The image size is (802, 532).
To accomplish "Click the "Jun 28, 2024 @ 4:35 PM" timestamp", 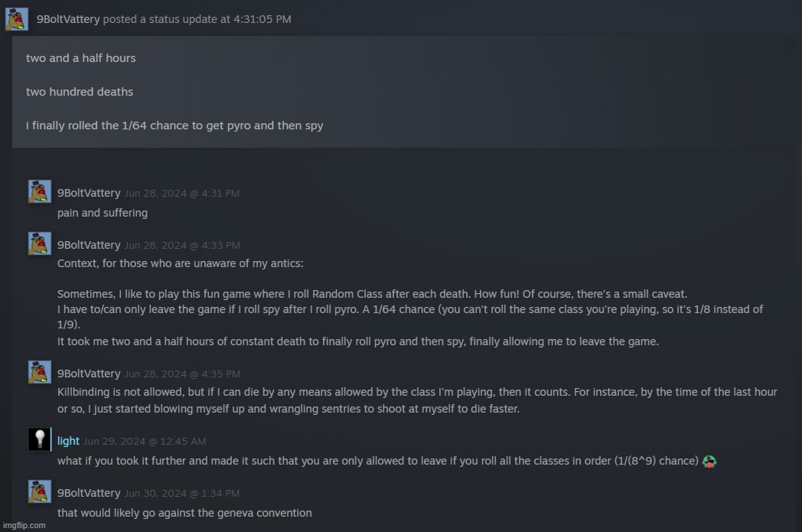I will point(181,374).
